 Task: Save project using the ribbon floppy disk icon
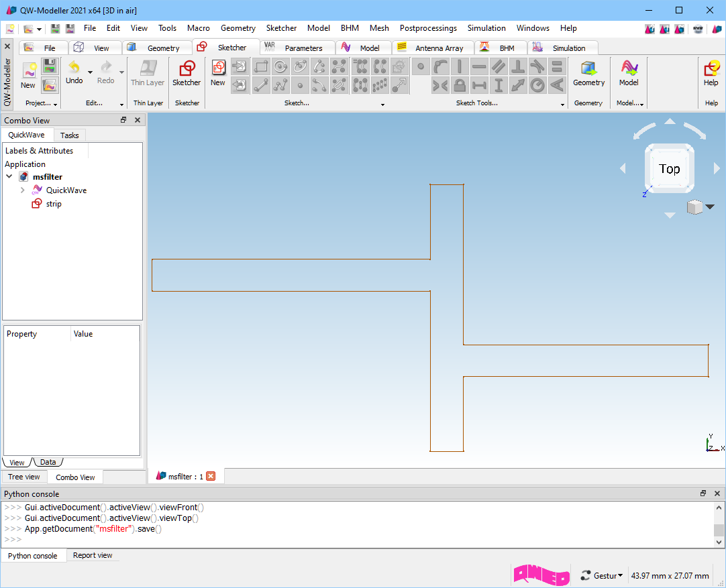point(50,66)
